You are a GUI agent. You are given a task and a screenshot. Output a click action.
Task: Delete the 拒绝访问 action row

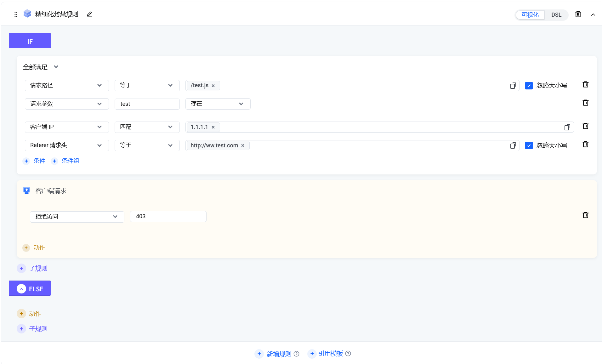[585, 215]
